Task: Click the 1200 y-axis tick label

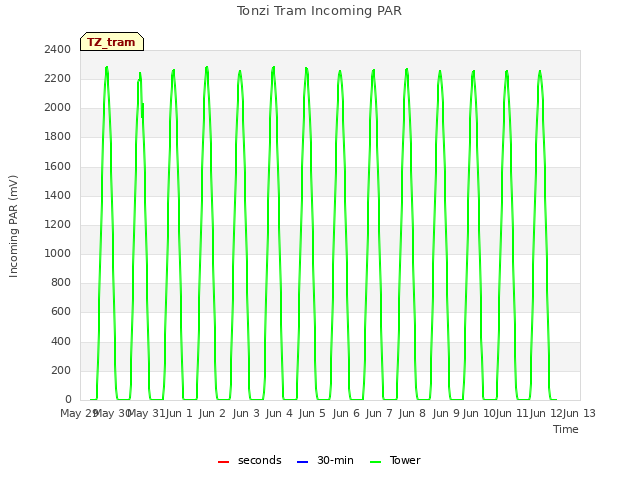Action: click(x=58, y=224)
